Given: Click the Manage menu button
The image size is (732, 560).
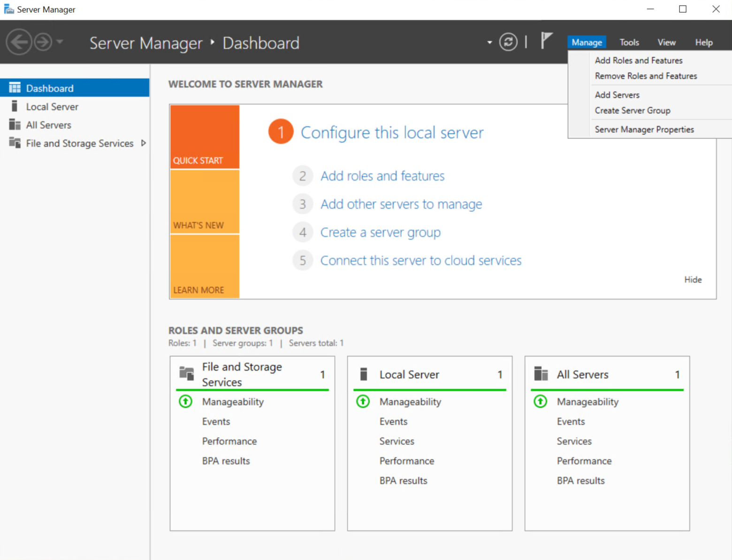Looking at the screenshot, I should (x=587, y=42).
